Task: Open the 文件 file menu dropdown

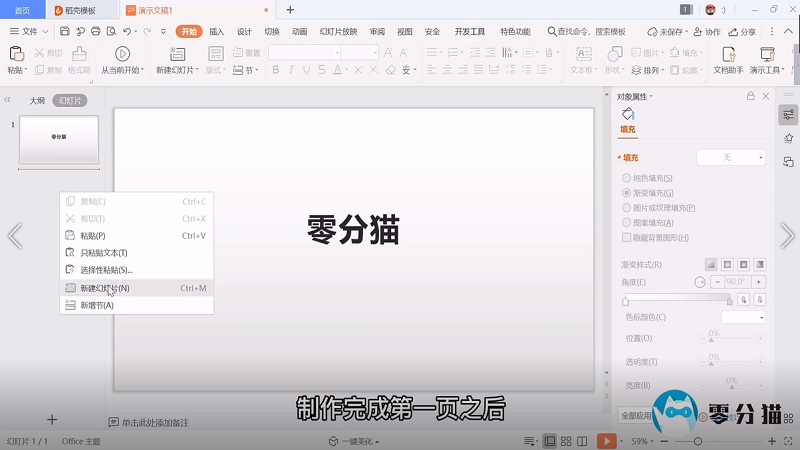Action: 28,31
